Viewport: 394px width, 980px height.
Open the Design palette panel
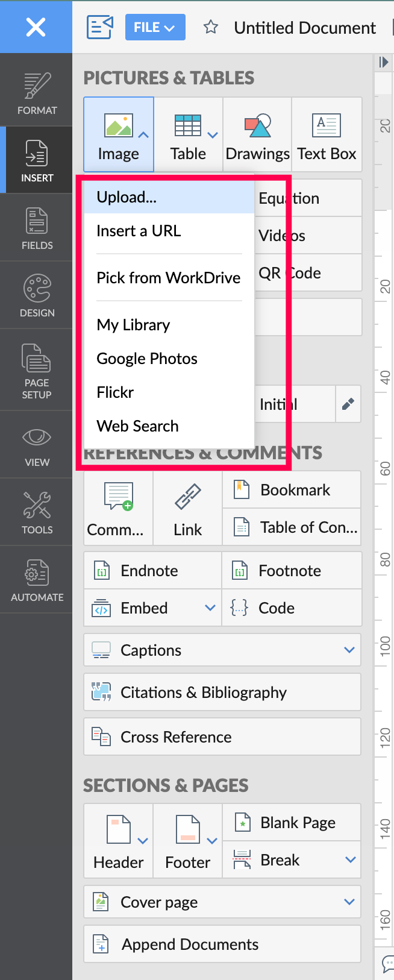37,295
